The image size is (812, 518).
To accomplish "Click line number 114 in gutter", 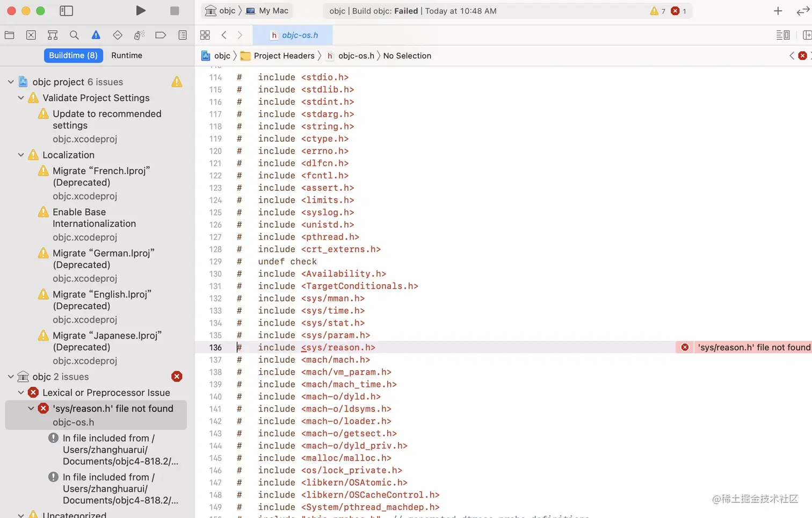I will click(x=215, y=77).
